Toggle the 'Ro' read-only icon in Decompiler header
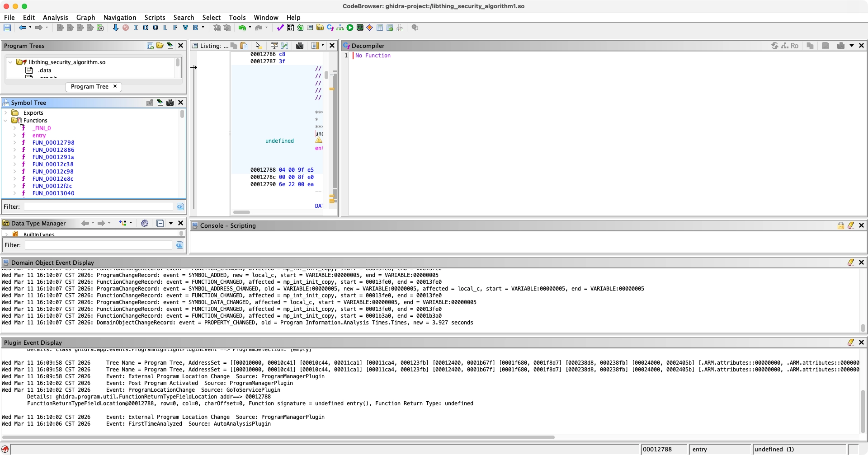Viewport: 868px width, 455px height. (x=794, y=46)
